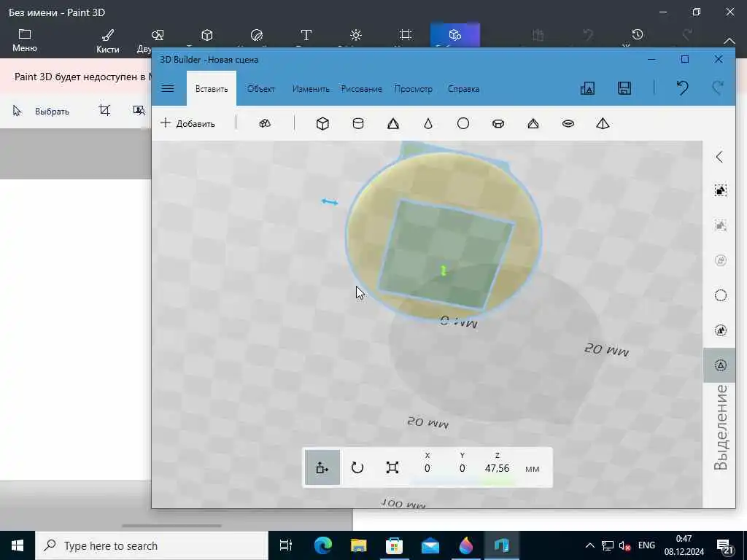Open the notification center icon
The height and width of the screenshot is (560, 747).
725,547
